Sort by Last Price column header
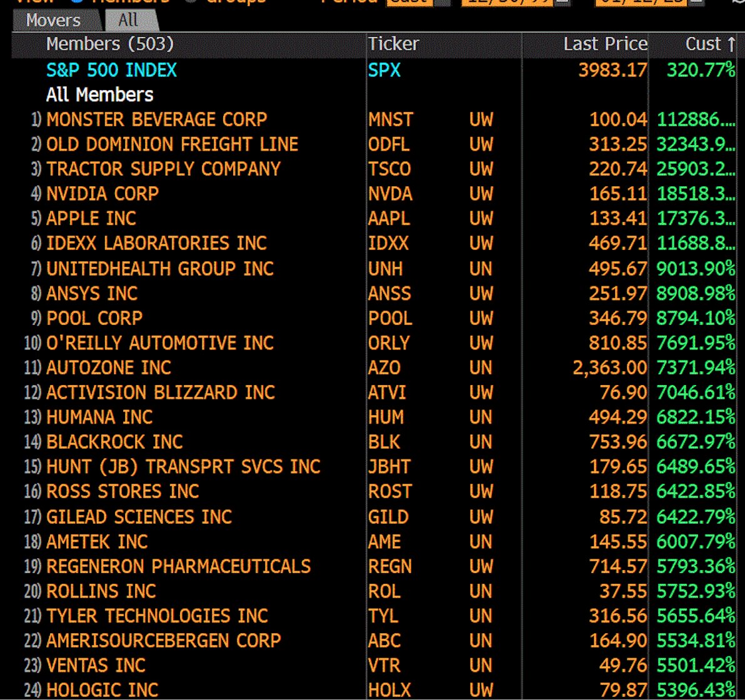This screenshot has height=700, width=745. click(605, 44)
